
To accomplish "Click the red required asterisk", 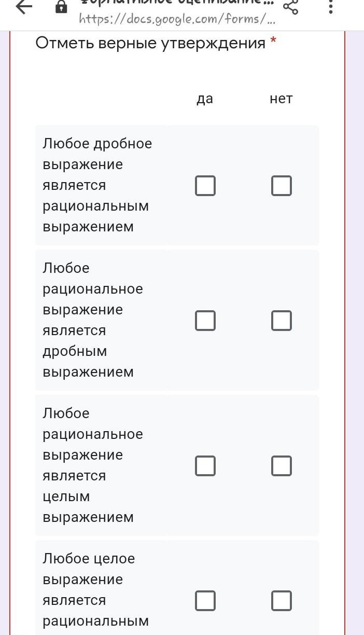I will coord(273,42).
